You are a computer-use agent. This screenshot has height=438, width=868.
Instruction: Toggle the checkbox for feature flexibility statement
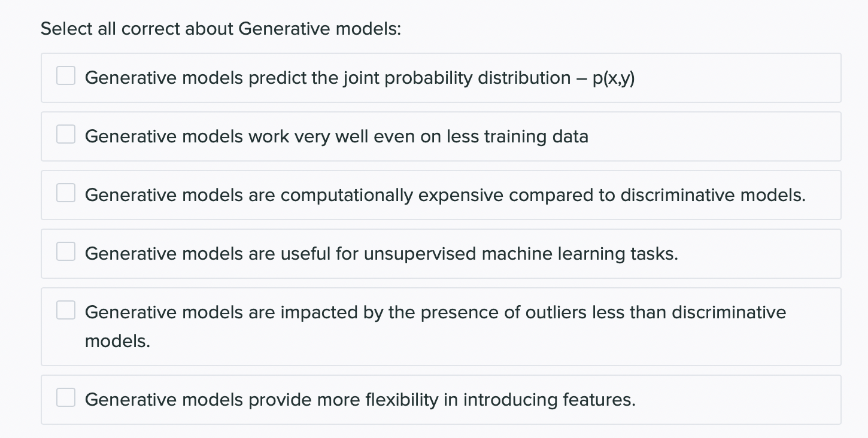(x=65, y=396)
